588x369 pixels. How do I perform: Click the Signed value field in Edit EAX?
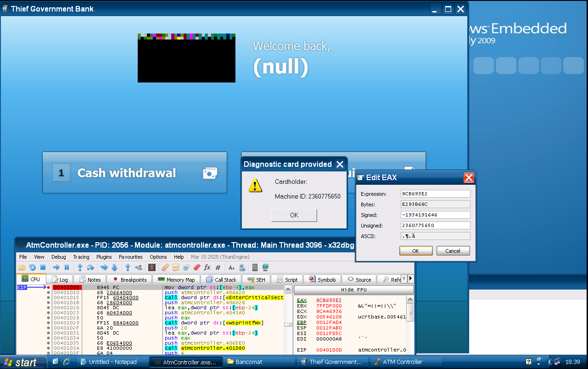(435, 215)
